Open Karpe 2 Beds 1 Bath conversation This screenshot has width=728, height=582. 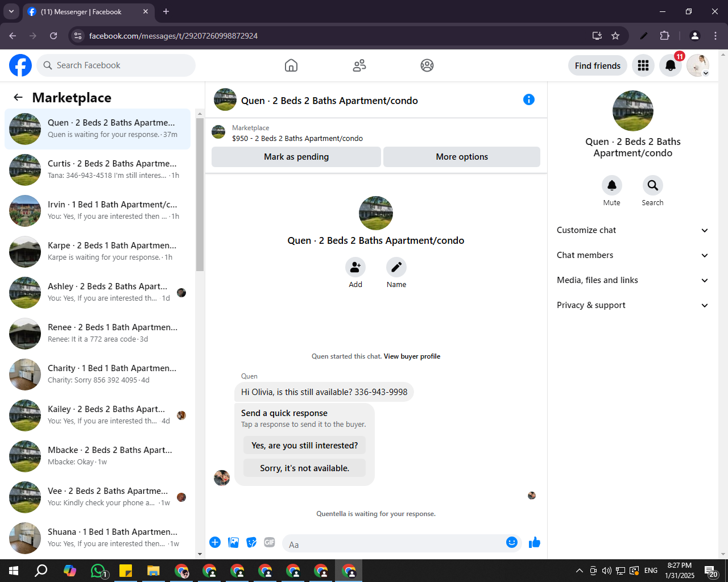[98, 252]
